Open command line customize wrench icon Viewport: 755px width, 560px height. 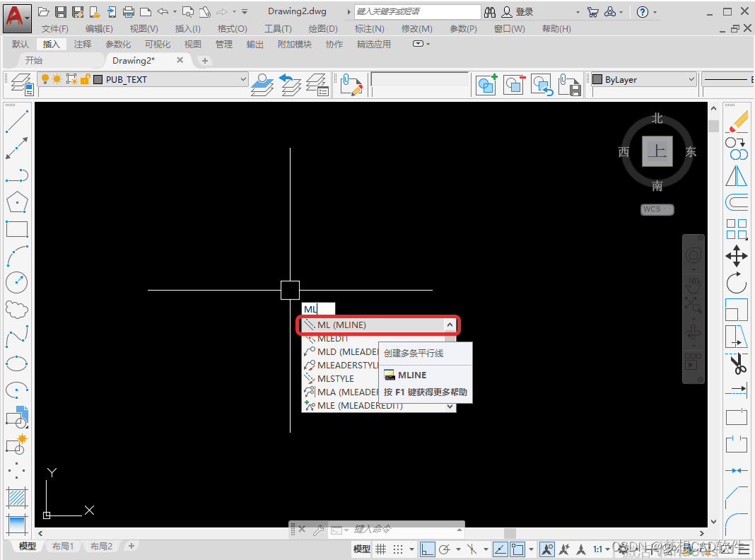318,530
